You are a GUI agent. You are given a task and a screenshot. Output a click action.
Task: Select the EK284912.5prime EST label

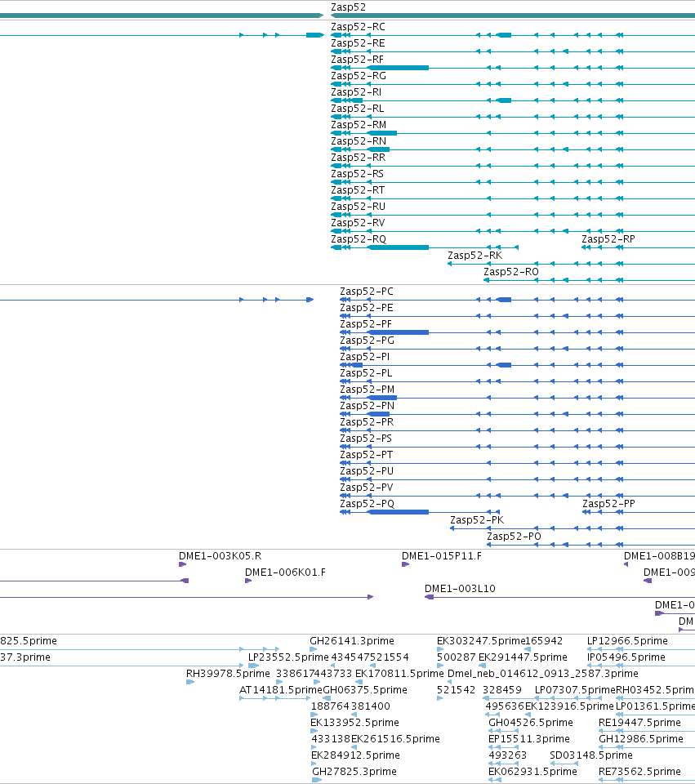[355, 755]
